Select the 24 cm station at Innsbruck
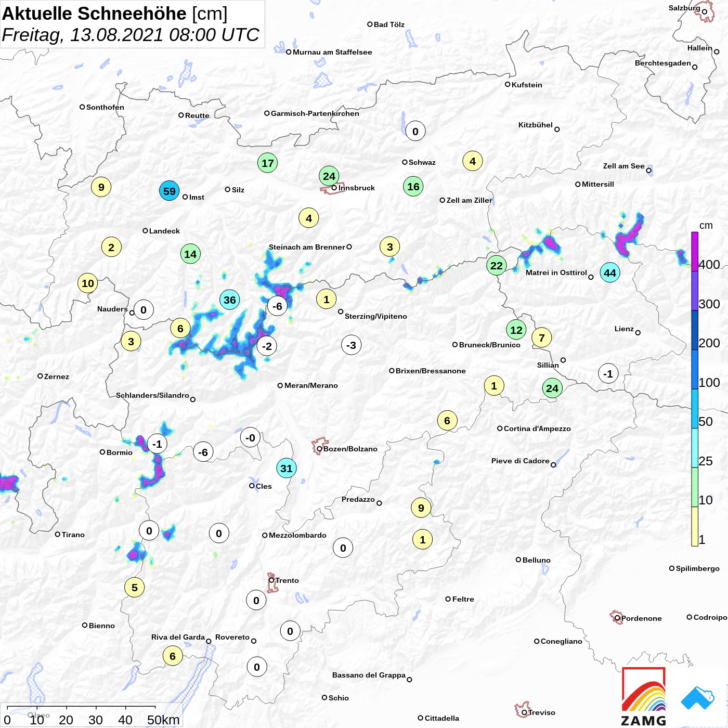728x728 pixels. 329,176
